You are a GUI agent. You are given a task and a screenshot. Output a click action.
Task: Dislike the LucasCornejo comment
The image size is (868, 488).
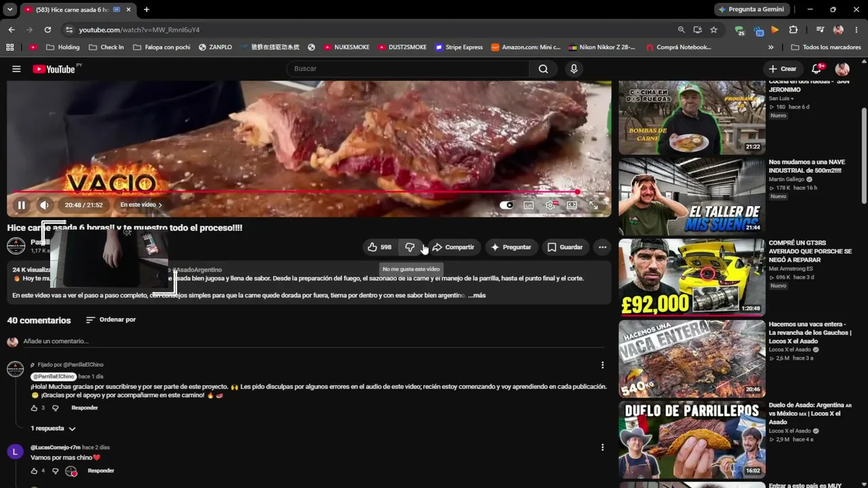(x=56, y=471)
